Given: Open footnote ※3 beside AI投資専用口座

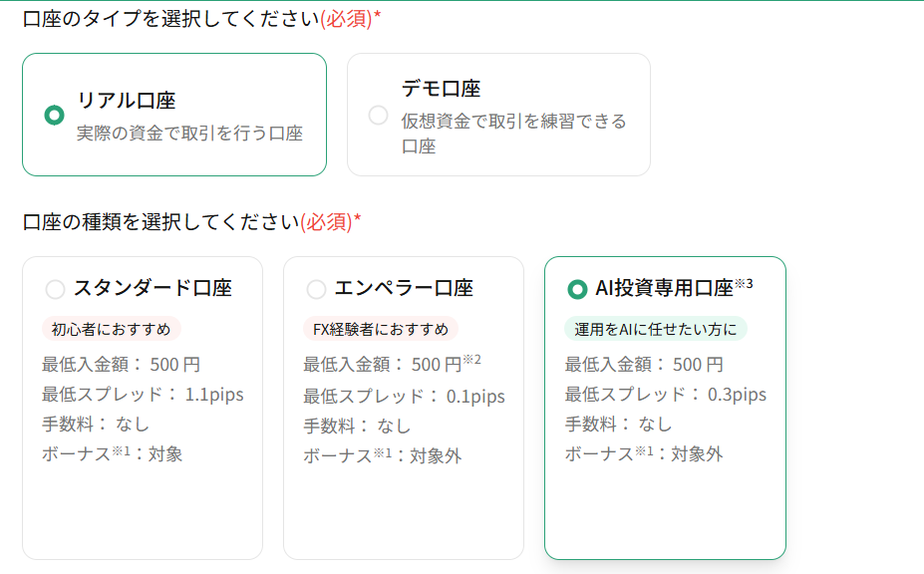Looking at the screenshot, I should (744, 283).
